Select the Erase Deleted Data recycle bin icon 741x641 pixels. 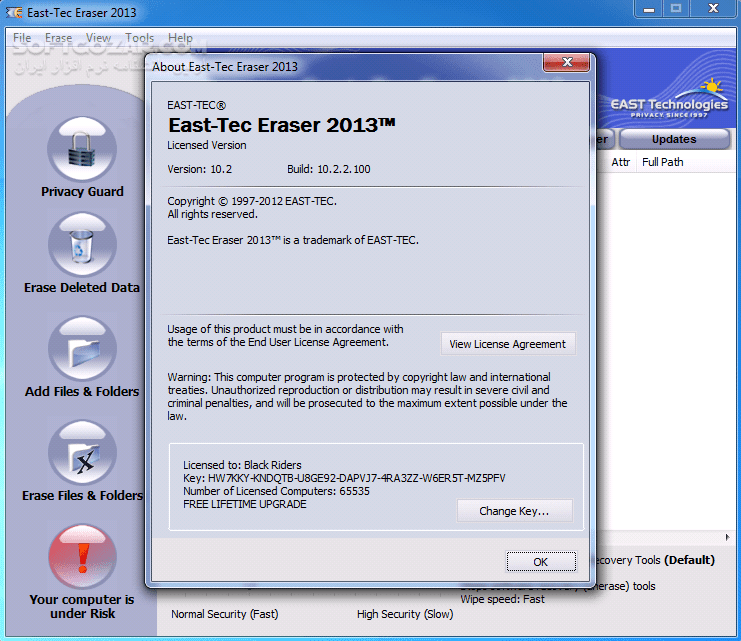(82, 244)
